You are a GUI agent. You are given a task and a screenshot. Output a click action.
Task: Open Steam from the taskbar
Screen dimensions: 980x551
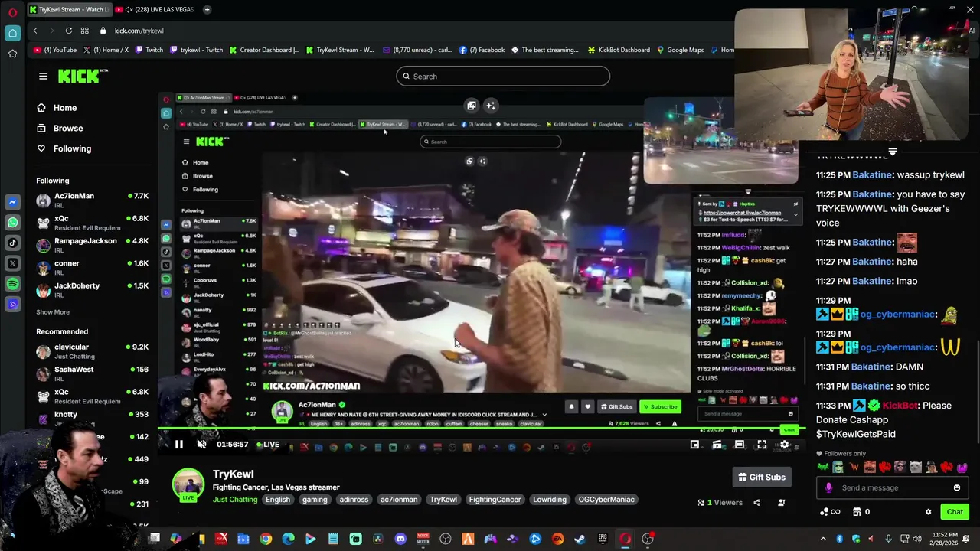pyautogui.click(x=580, y=539)
